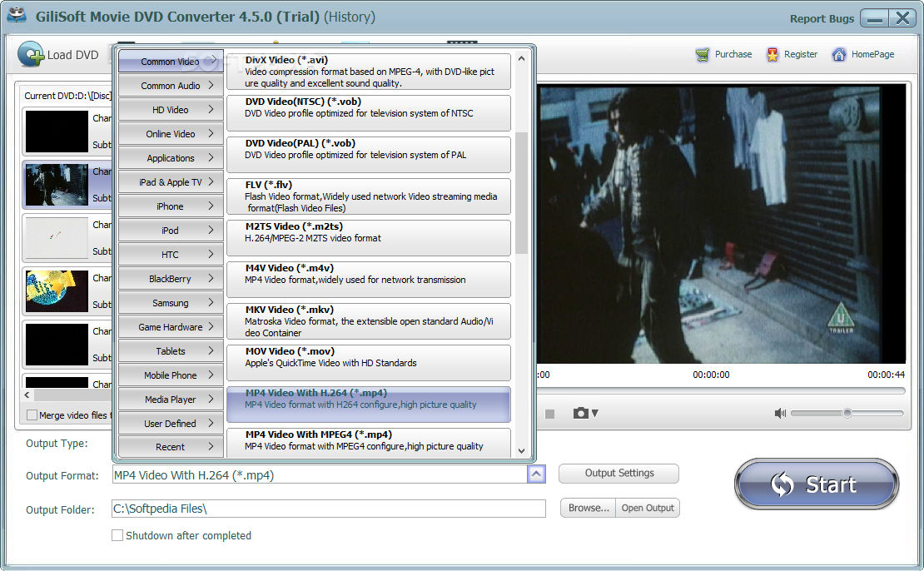
Task: Mute audio with the speaker icon
Action: tap(780, 413)
